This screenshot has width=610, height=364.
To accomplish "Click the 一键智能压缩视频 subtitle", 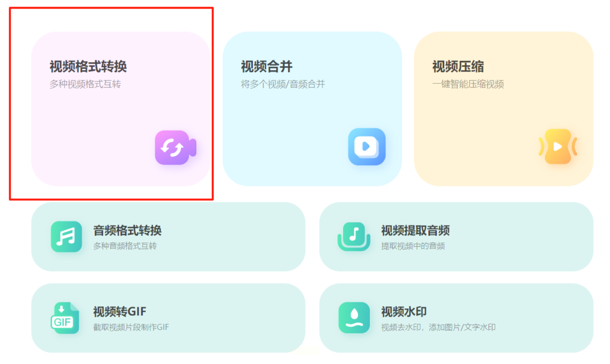I will [468, 84].
